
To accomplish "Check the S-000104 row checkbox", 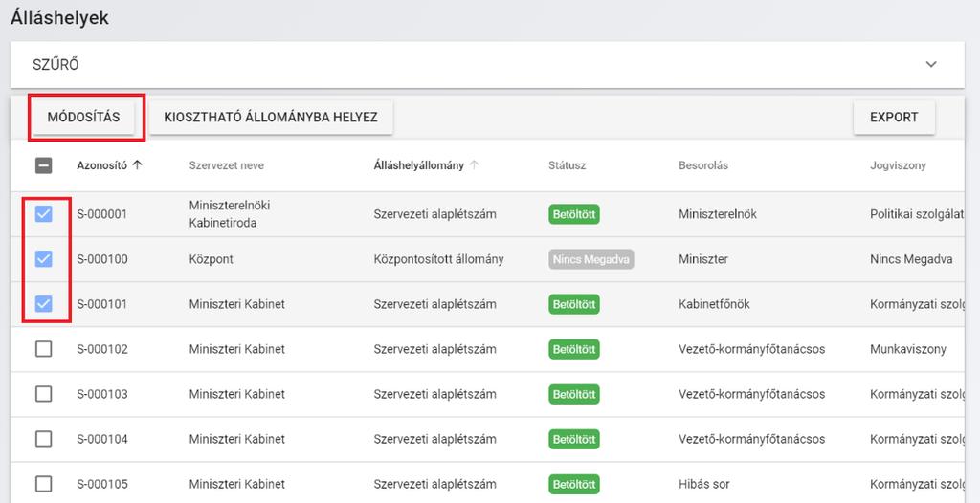I will coord(44,439).
